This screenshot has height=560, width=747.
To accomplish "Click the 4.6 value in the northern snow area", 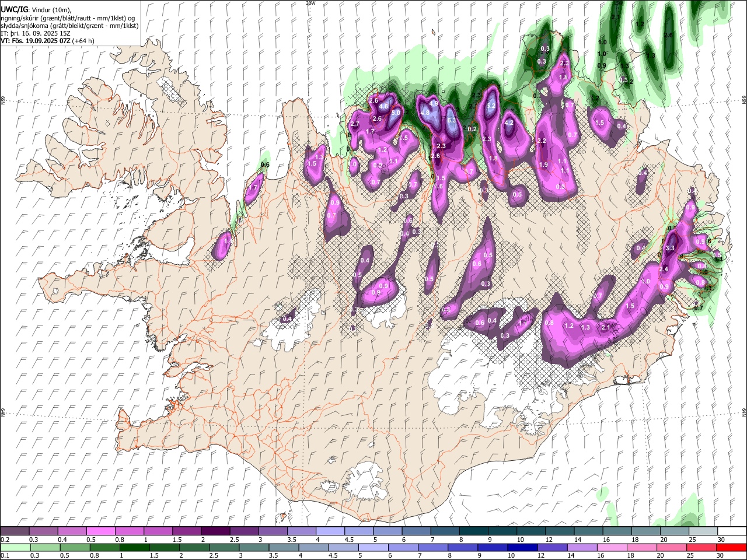I will tap(383, 107).
